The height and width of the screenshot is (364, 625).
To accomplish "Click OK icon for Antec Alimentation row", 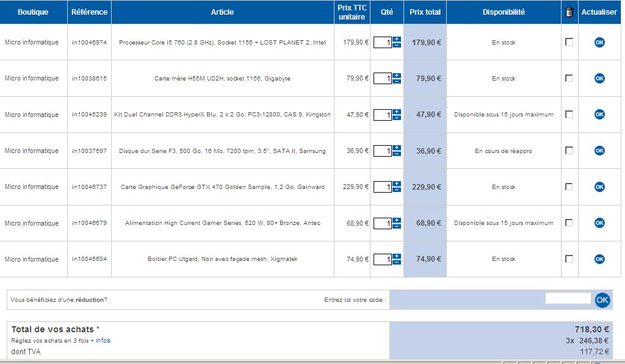I will pos(599,223).
